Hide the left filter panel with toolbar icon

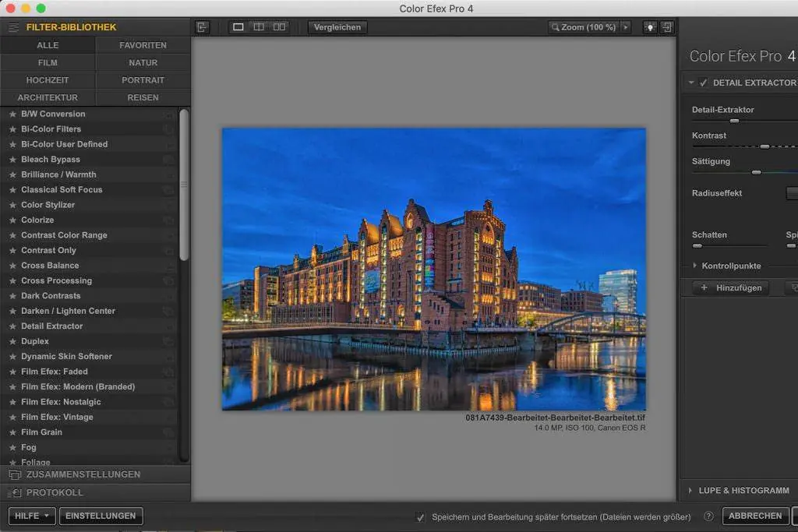point(203,27)
